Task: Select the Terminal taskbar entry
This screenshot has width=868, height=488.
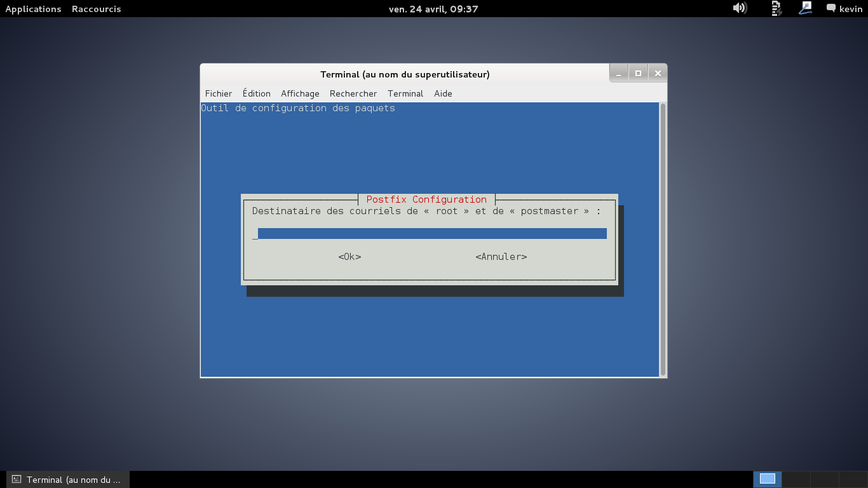Action: pos(68,479)
